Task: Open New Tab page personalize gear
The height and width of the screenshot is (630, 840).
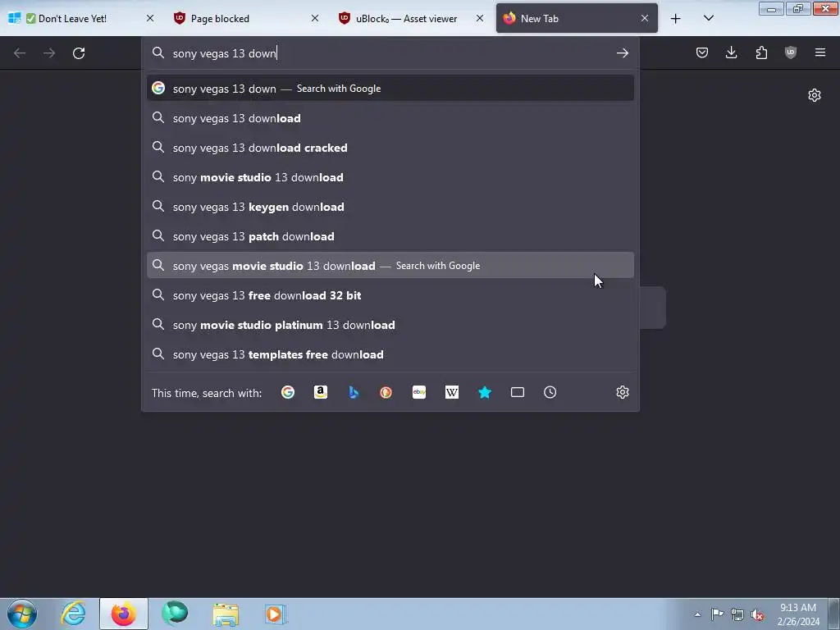Action: click(815, 95)
